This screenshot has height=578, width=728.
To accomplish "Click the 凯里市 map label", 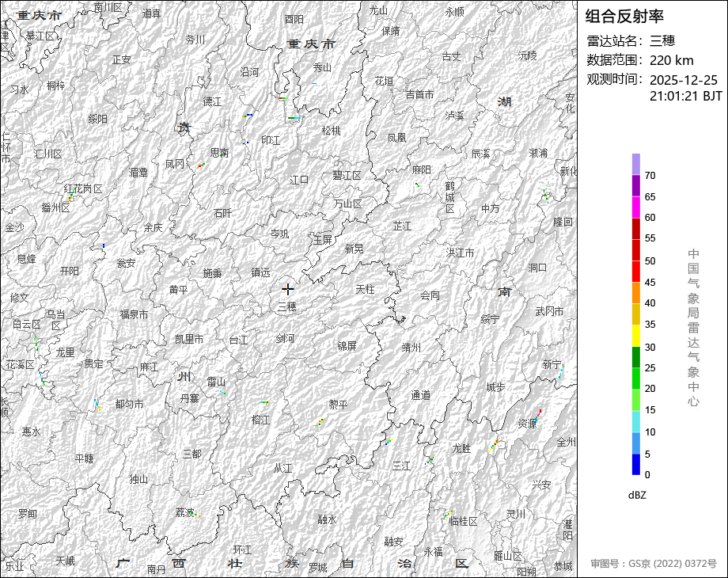I will point(189,340).
